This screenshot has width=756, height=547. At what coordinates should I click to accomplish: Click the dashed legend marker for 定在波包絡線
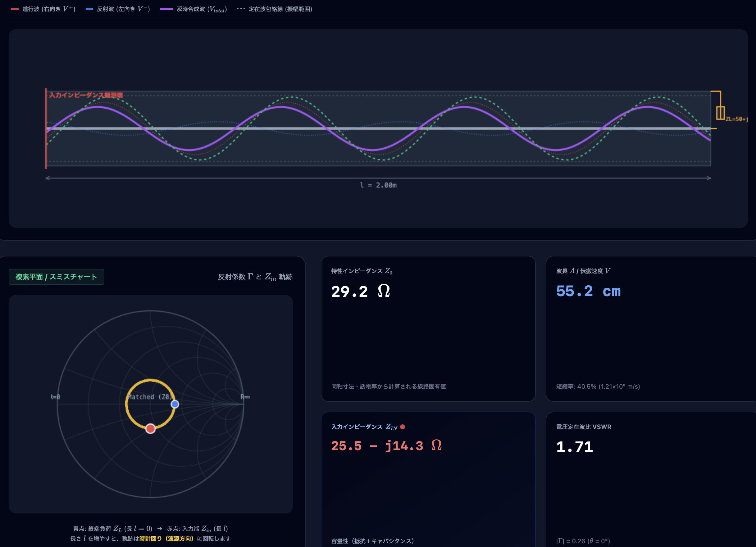[241, 9]
